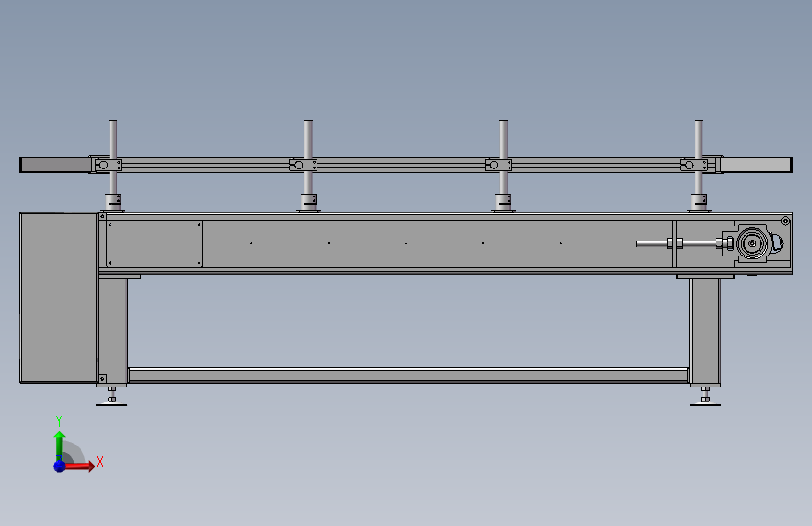
Task: Click the green Y axis arrow of the triad
Action: pos(59,446)
